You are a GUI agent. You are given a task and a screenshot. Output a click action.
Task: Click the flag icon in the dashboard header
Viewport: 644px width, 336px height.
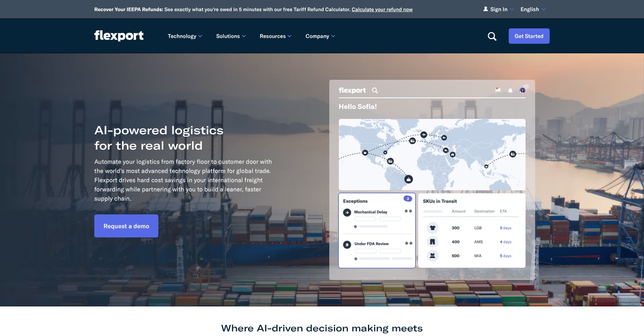pyautogui.click(x=498, y=90)
